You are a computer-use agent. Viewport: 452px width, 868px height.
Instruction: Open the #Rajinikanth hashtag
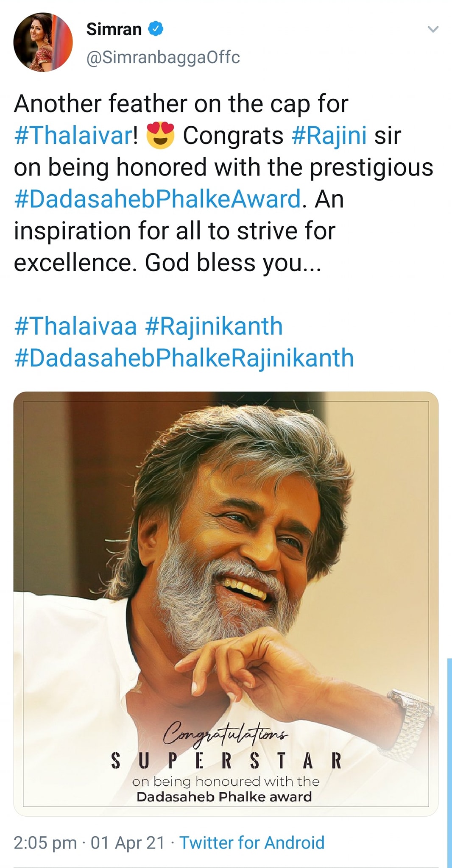click(x=214, y=326)
